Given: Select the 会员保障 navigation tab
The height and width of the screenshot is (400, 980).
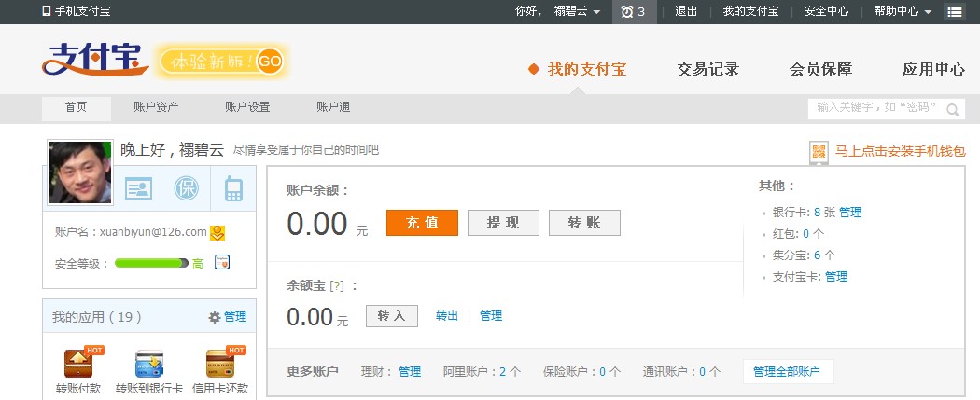Looking at the screenshot, I should pos(820,69).
